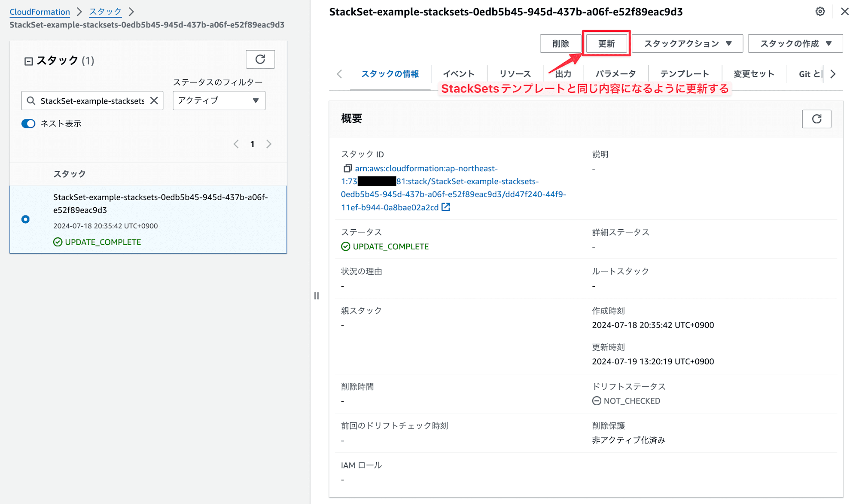This screenshot has height=504, width=859.
Task: Click the split panel resize handle
Action: point(317,296)
